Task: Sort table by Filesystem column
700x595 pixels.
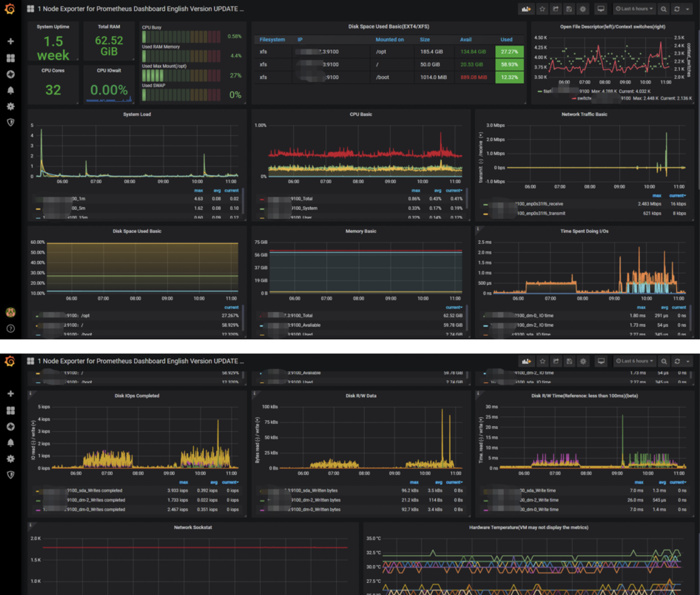Action: (272, 40)
